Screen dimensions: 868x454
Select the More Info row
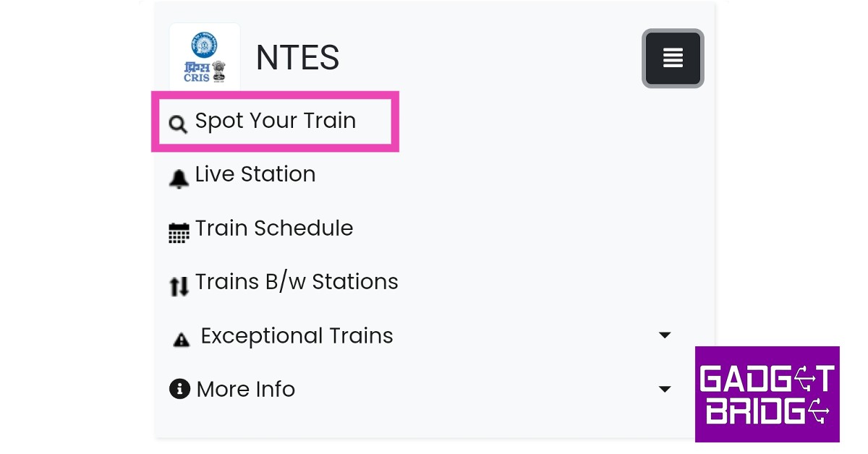pyautogui.click(x=245, y=389)
